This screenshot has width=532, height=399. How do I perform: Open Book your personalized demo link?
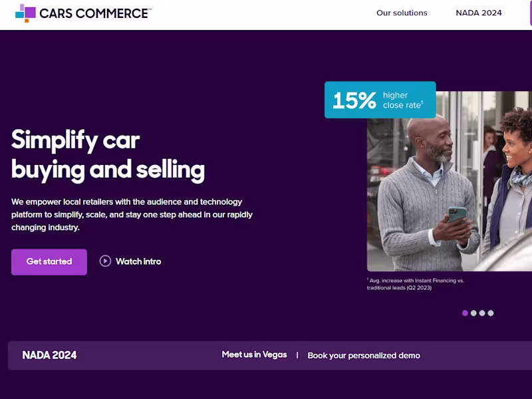click(x=364, y=356)
